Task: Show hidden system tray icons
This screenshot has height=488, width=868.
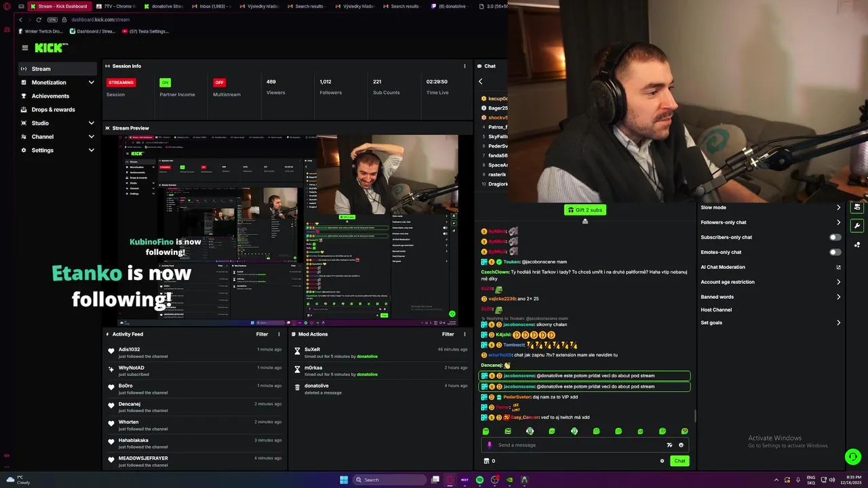Action: click(776, 480)
